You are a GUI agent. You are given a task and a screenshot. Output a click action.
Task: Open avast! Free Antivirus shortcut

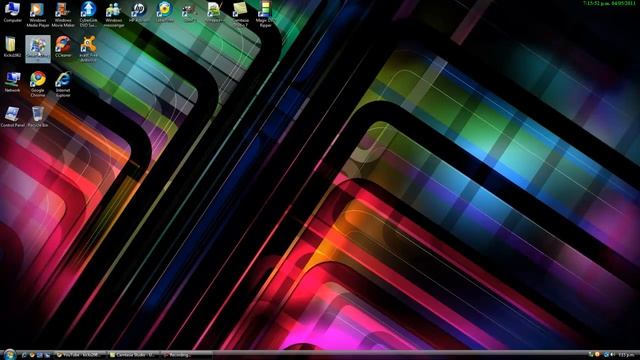pos(88,49)
